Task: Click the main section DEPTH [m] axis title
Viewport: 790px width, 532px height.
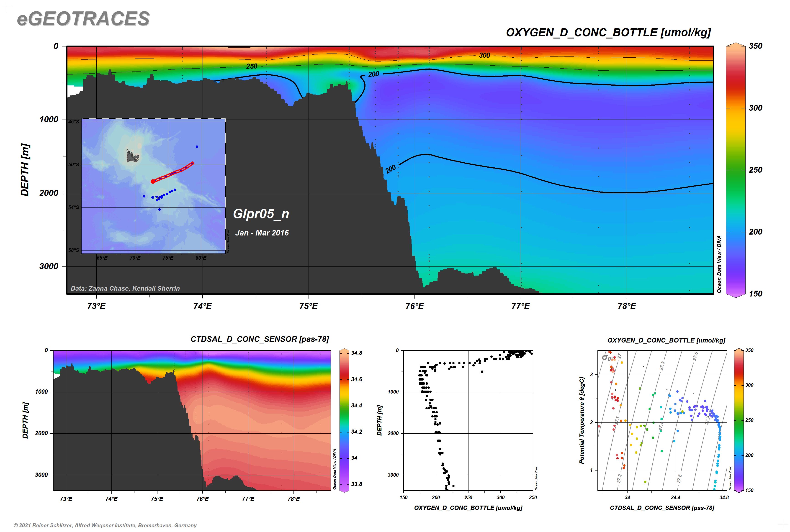Action: pyautogui.click(x=26, y=170)
